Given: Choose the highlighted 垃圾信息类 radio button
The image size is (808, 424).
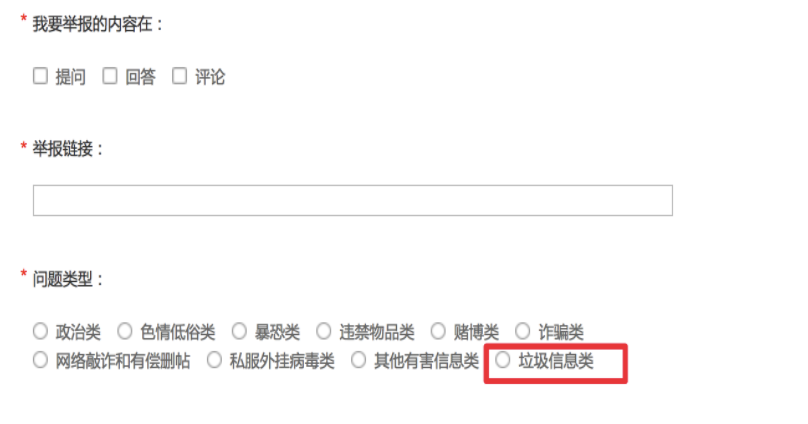Looking at the screenshot, I should tap(503, 360).
